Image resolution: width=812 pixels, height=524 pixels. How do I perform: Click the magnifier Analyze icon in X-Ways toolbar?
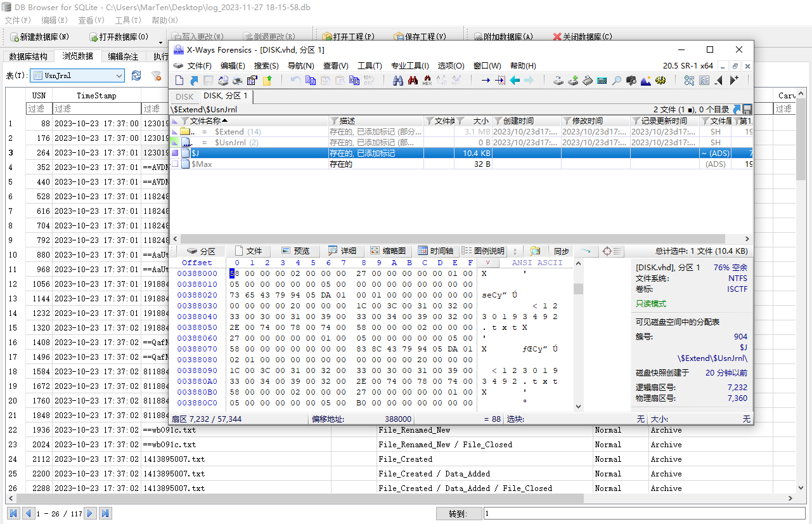pos(616,81)
